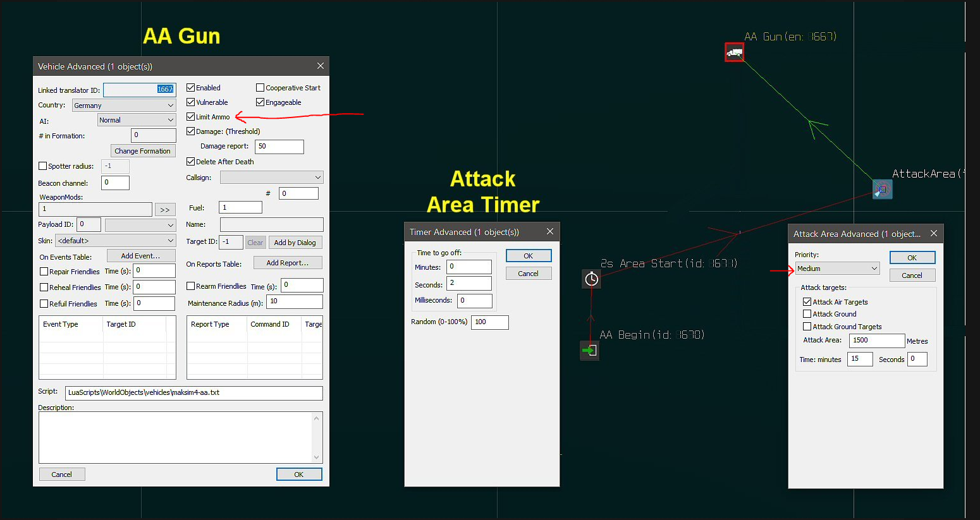Click the Attack Area metres field
980x520 pixels.
(878, 341)
